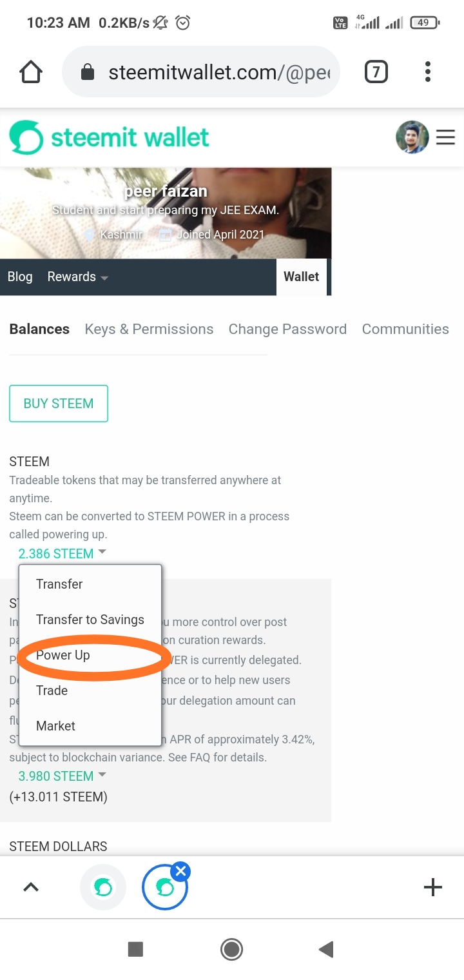The width and height of the screenshot is (464, 980).
Task: Switch to the first Steemit tab thumbnail
Action: [x=103, y=888]
